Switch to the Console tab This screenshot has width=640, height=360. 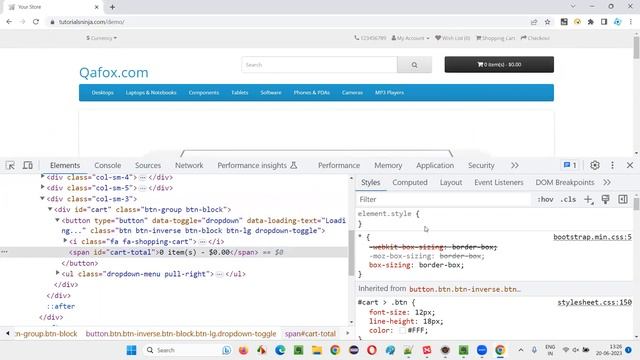[x=108, y=165]
